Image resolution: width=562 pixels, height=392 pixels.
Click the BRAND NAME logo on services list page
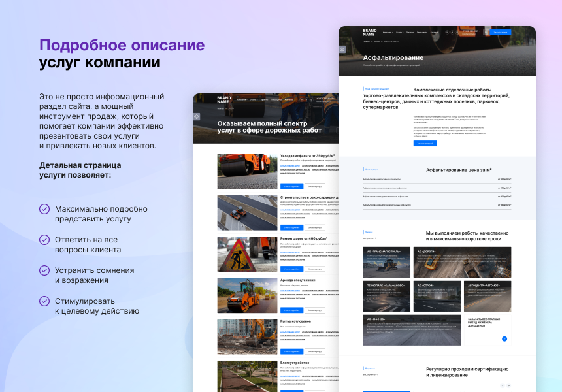(224, 100)
